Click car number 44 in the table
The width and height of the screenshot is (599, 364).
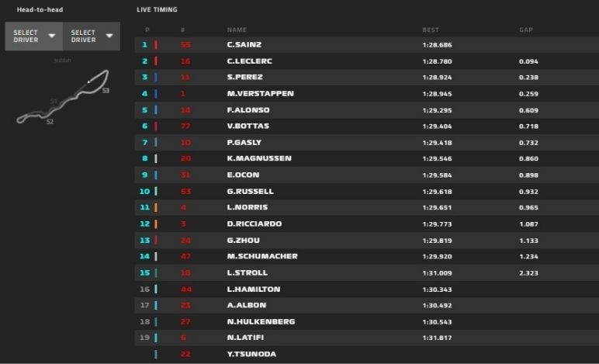point(185,289)
